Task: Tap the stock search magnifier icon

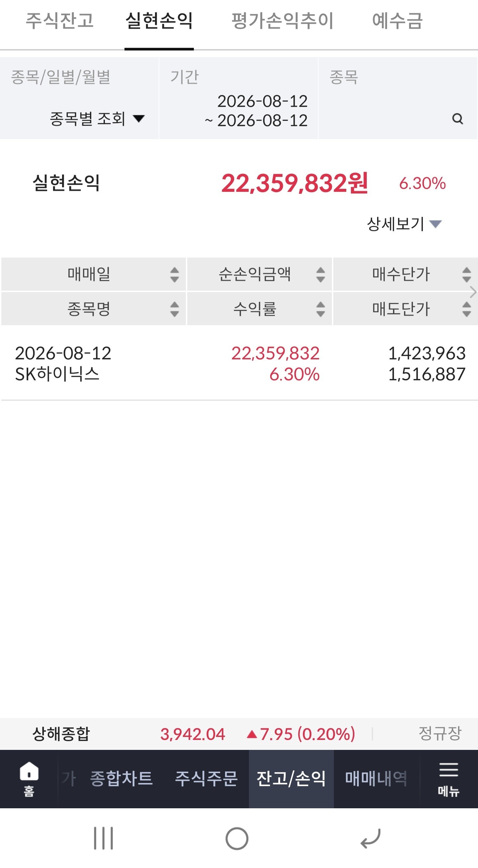Action: (x=457, y=118)
